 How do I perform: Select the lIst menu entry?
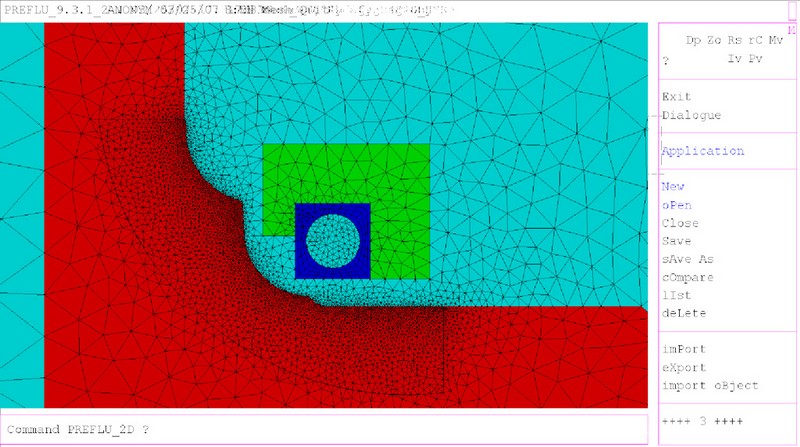pos(677,295)
